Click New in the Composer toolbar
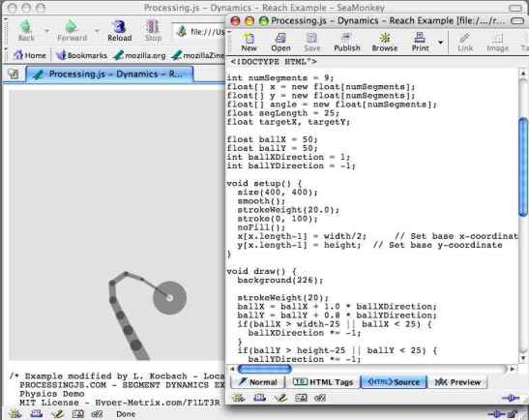The width and height of the screenshot is (529, 420). [249, 43]
